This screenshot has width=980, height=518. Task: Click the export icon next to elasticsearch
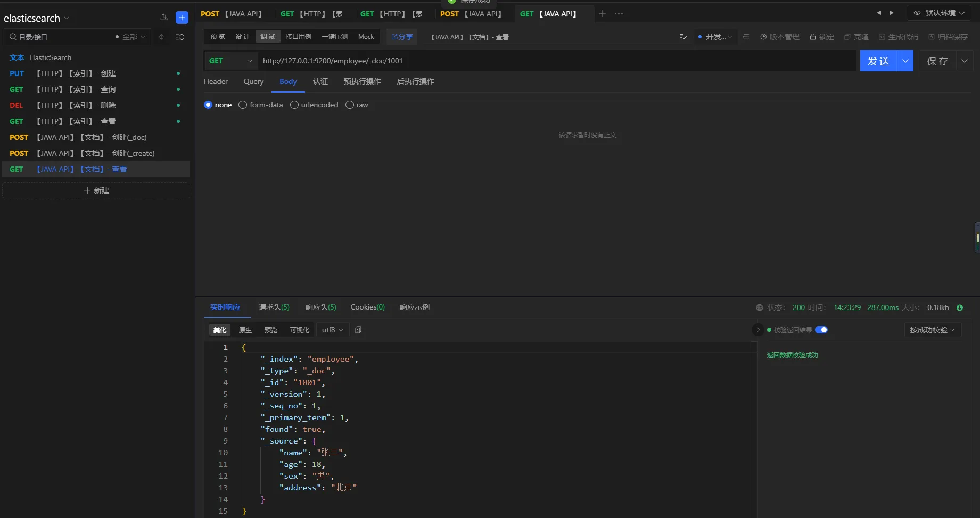(164, 18)
